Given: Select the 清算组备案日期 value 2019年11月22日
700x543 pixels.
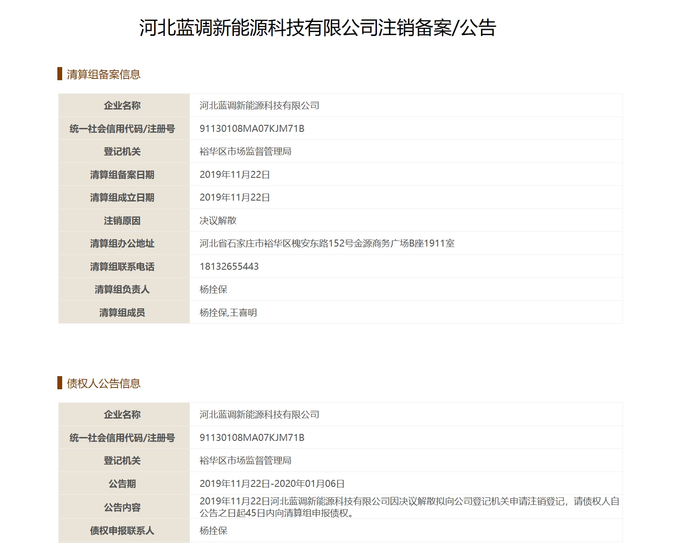Looking at the screenshot, I should (234, 175).
